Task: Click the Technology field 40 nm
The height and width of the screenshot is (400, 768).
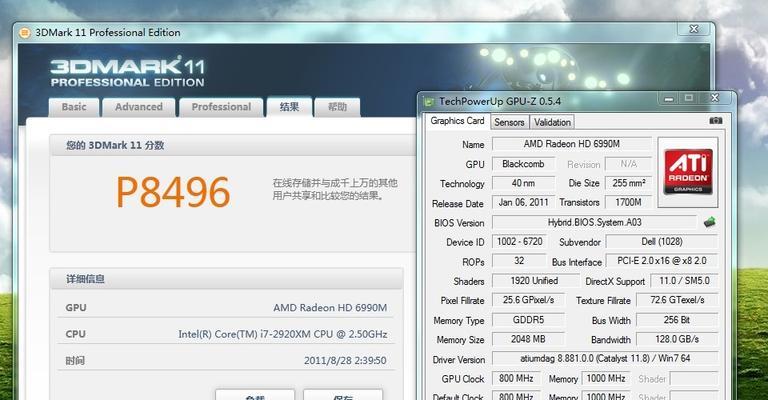Action: tap(523, 183)
